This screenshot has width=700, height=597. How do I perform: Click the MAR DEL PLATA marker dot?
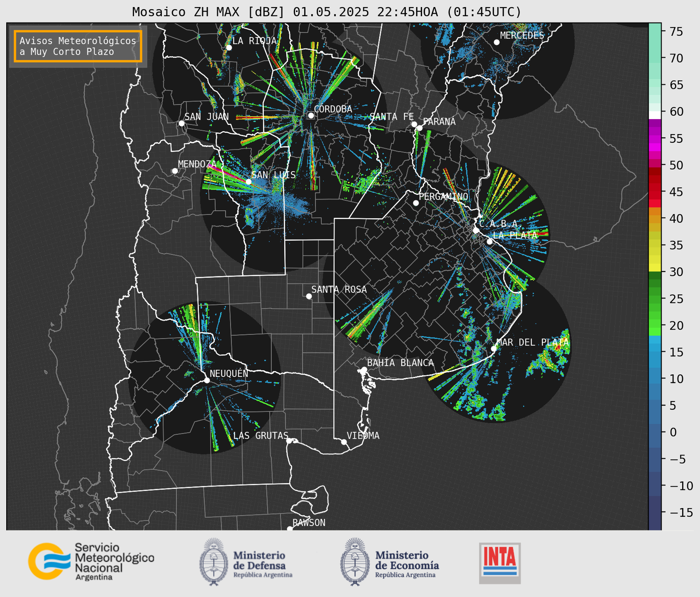(493, 349)
